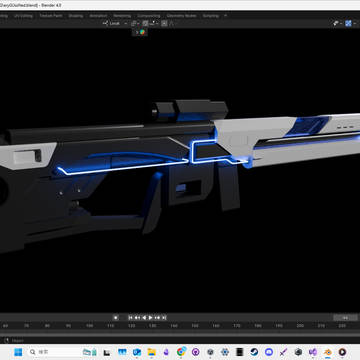Open the snapping options dropdown

tap(153, 23)
